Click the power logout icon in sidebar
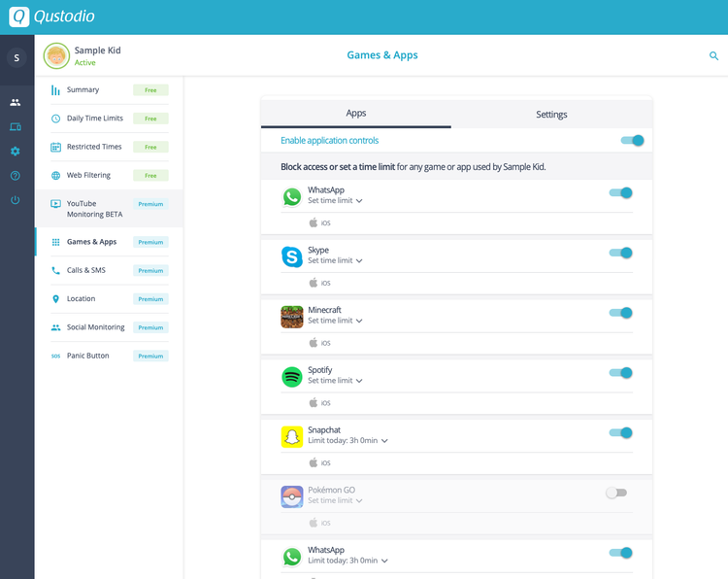728x579 pixels. (16, 200)
